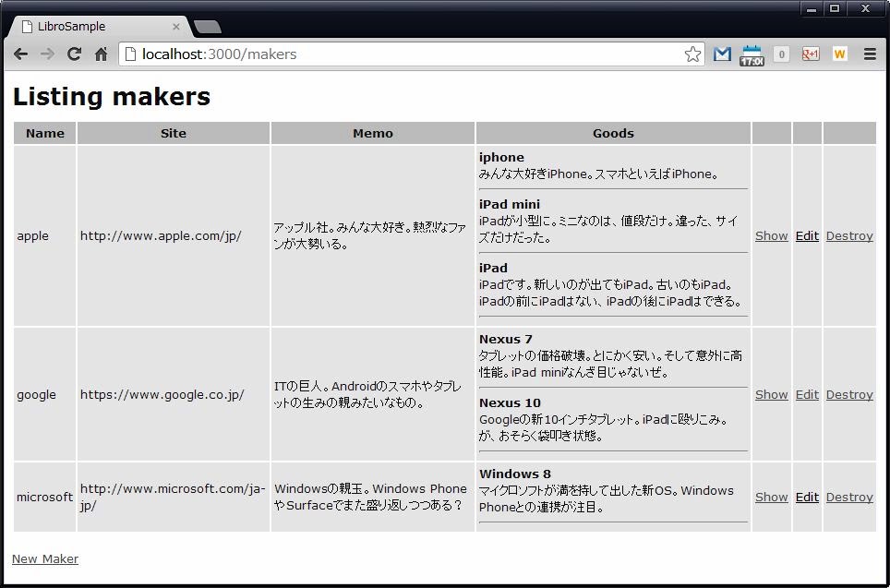The height and width of the screenshot is (588, 890).
Task: Destroy the microsoft maker entry
Action: pyautogui.click(x=849, y=497)
